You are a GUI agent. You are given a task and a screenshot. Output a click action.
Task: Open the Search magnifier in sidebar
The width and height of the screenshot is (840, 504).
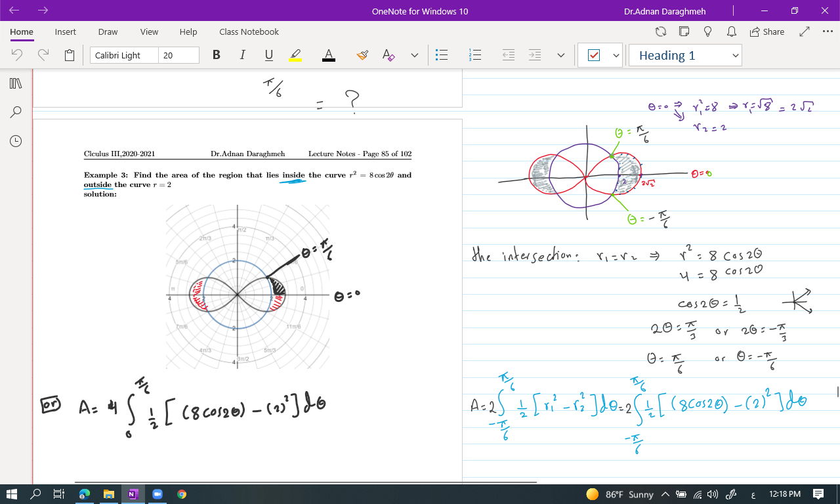tap(16, 112)
